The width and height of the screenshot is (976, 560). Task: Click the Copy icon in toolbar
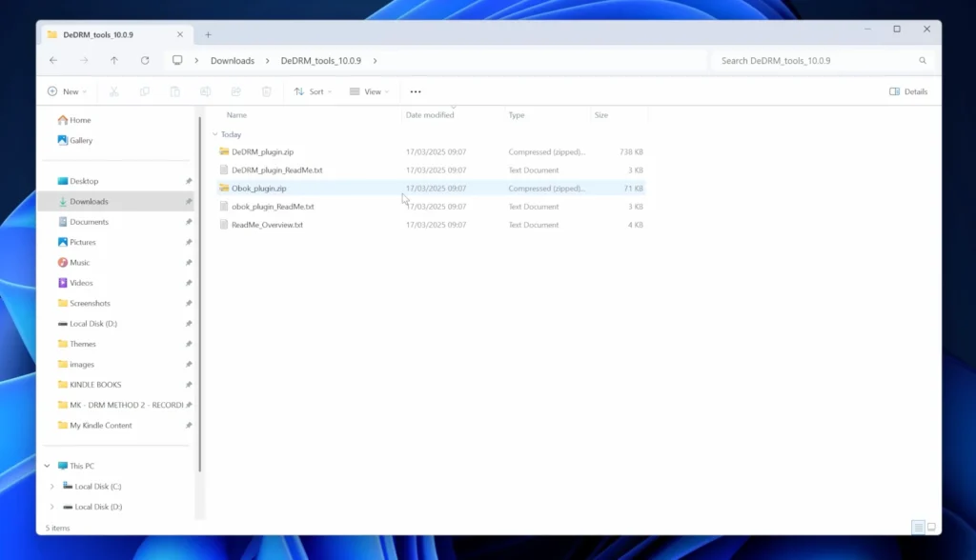point(145,91)
